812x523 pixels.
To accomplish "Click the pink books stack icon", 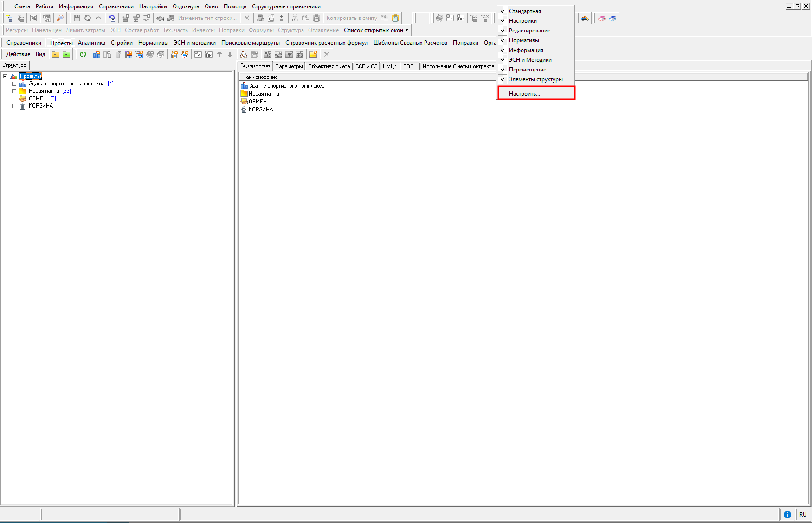I will 602,19.
